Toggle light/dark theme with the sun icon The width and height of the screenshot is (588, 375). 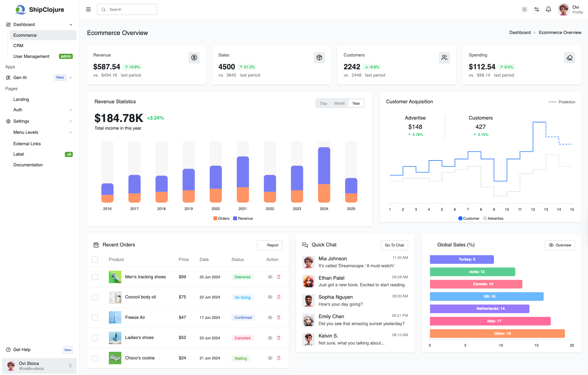(x=524, y=9)
